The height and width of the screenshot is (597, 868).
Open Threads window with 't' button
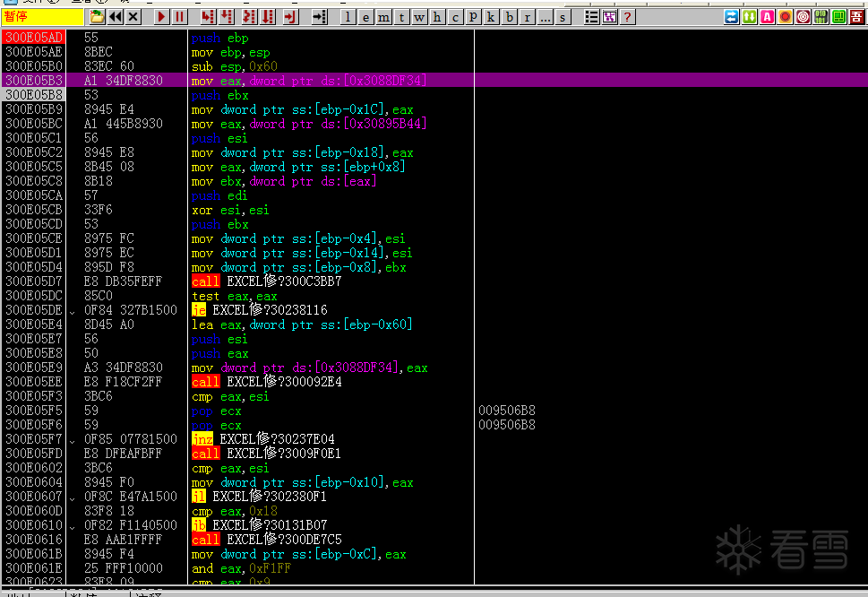[x=401, y=17]
